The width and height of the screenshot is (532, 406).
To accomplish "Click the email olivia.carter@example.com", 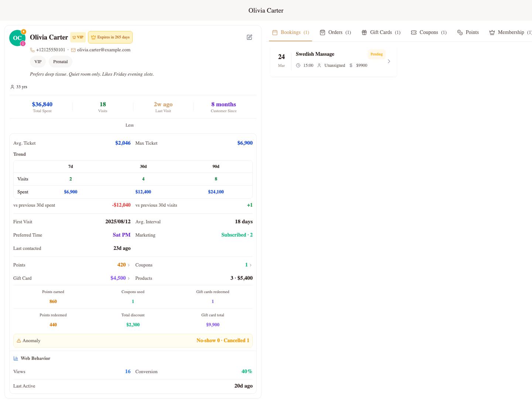I will click(103, 50).
